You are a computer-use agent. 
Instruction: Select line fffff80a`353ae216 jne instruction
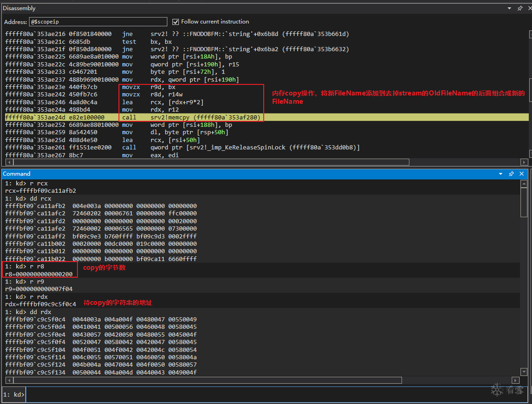177,34
